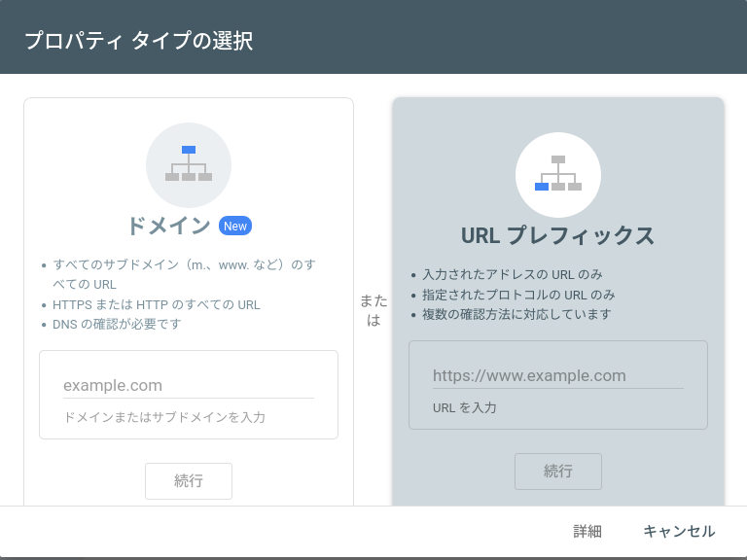Screen dimensions: 747x560
Task: Click キャンセル to dismiss the dialog
Action: tap(679, 531)
